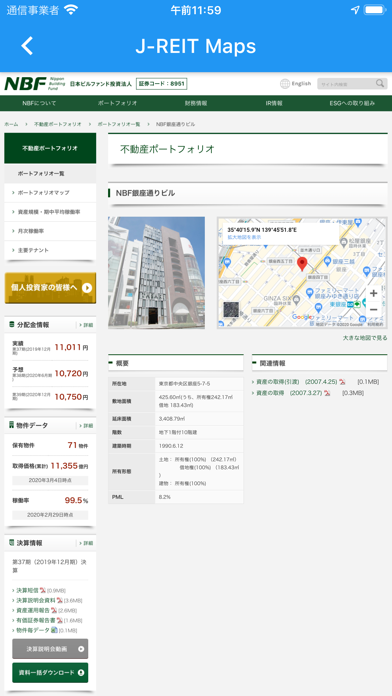Expand 分配金情報 詳細 link
Image resolution: width=392 pixels, height=696 pixels.
(87, 325)
